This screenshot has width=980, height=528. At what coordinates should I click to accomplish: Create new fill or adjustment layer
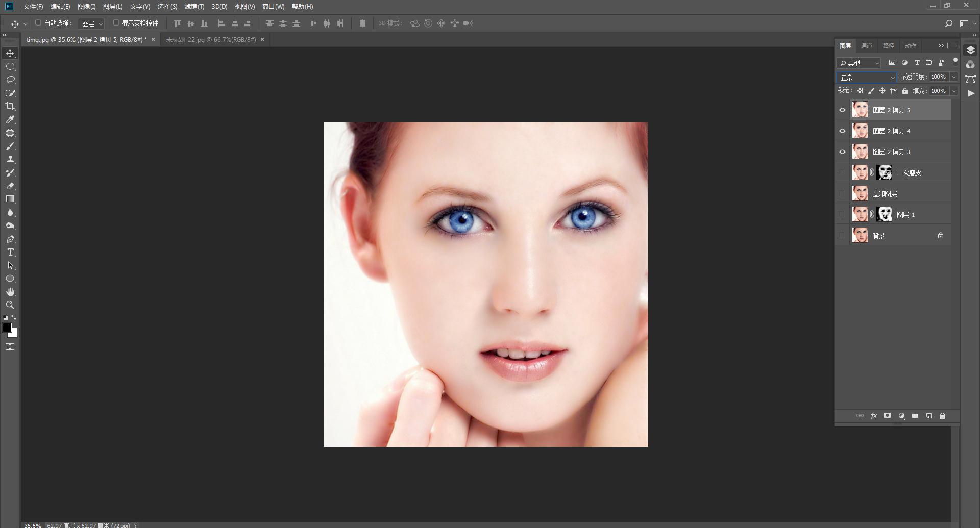coord(902,416)
